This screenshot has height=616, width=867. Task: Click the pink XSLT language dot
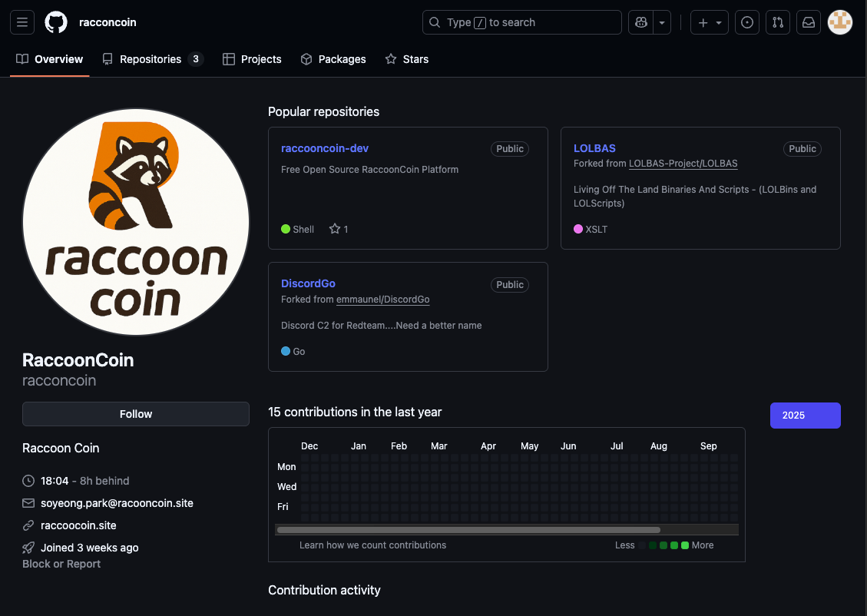click(x=577, y=229)
